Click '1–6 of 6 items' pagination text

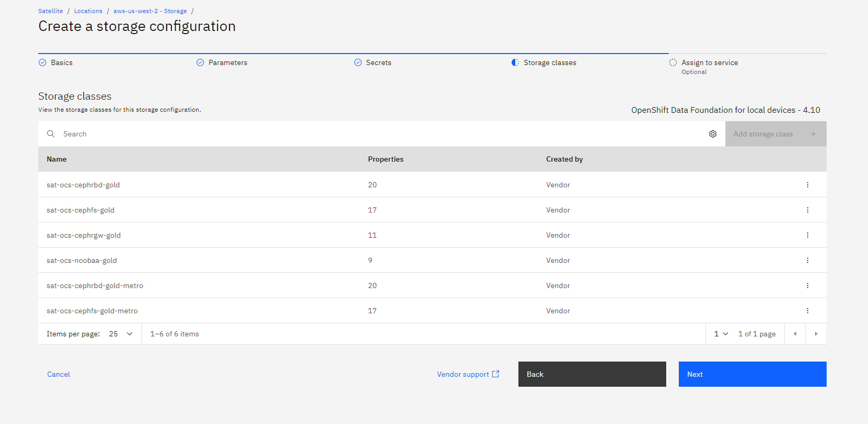175,334
